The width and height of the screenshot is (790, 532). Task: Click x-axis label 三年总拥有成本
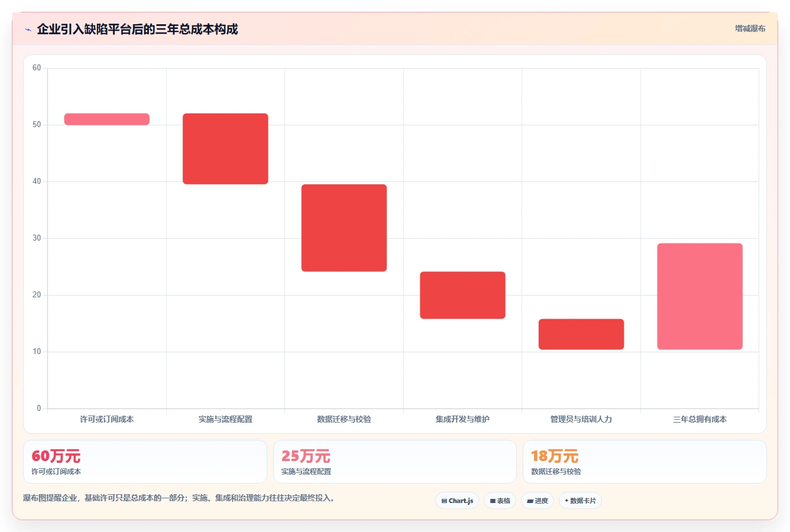click(700, 419)
